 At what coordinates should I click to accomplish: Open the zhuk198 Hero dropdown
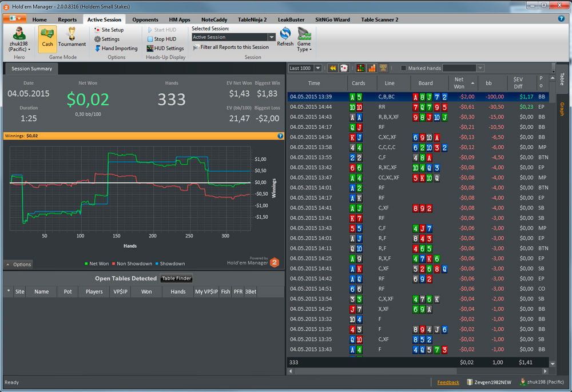19,39
